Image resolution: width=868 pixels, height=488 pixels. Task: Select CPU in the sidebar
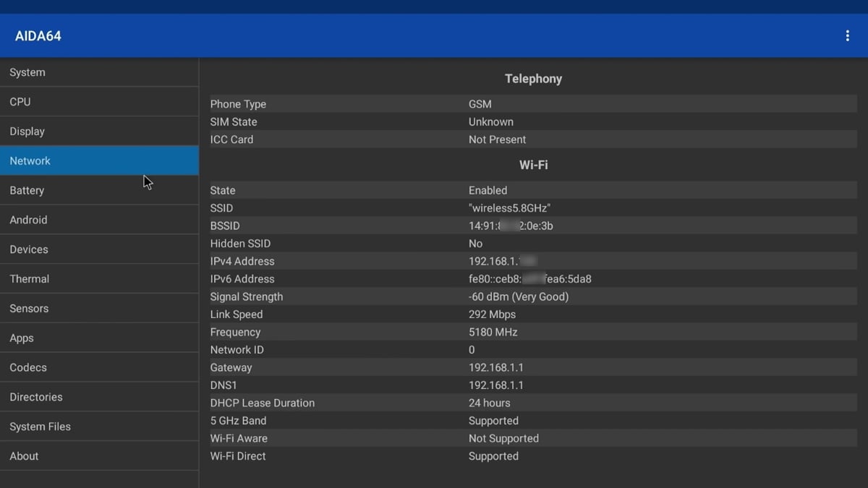tap(99, 102)
